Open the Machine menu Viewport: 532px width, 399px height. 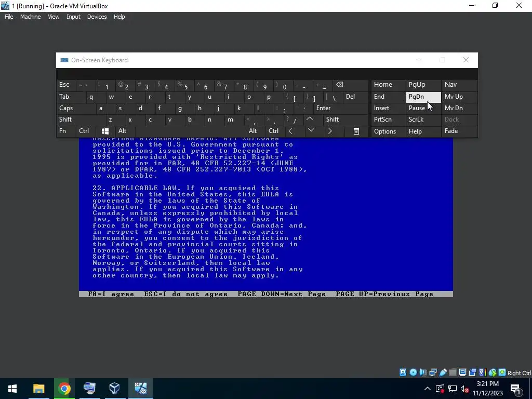(31, 17)
